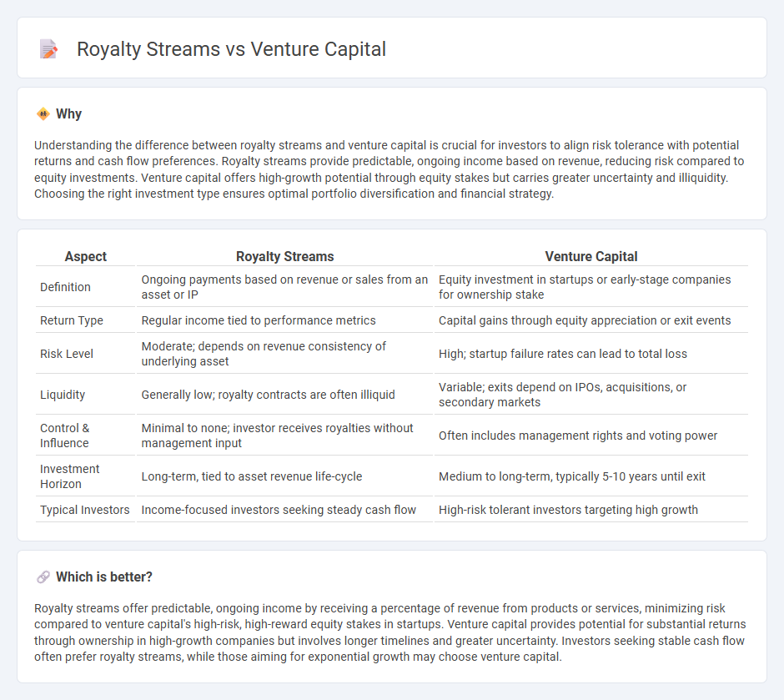Screen dimensions: 784x700
Task: Click the pencil document icon beside the title
Action: point(48,49)
